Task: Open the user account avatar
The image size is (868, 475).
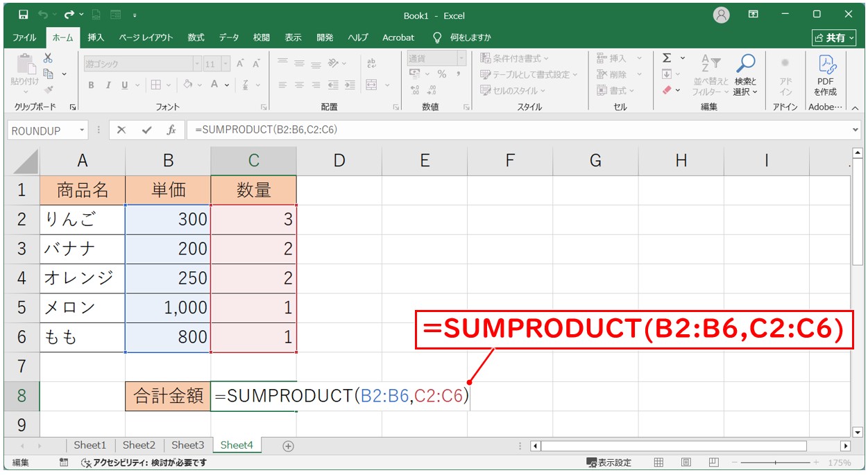Action: coord(722,15)
